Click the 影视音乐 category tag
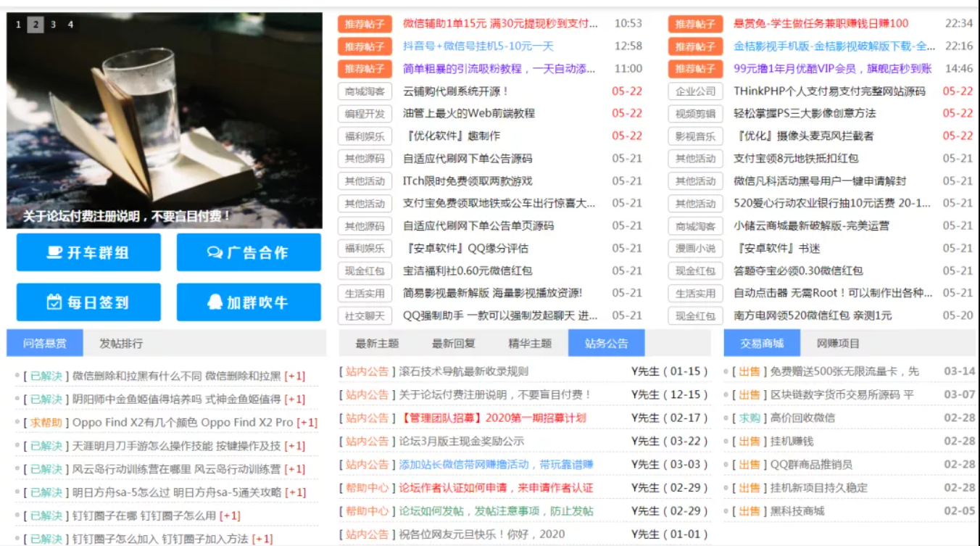Viewport: 980px width, 546px height. 695,136
